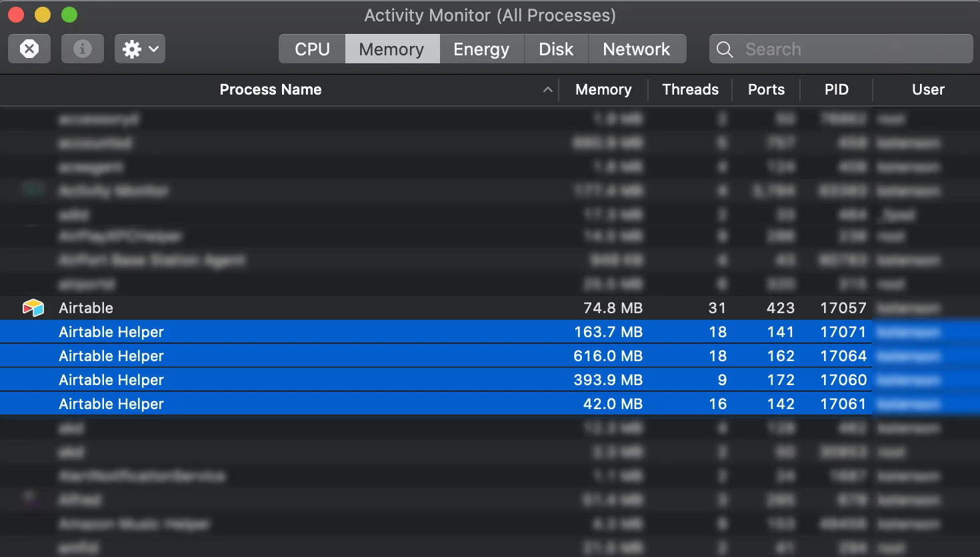Screen dimensions: 980x557
Task: Click the Search field
Action: click(841, 49)
